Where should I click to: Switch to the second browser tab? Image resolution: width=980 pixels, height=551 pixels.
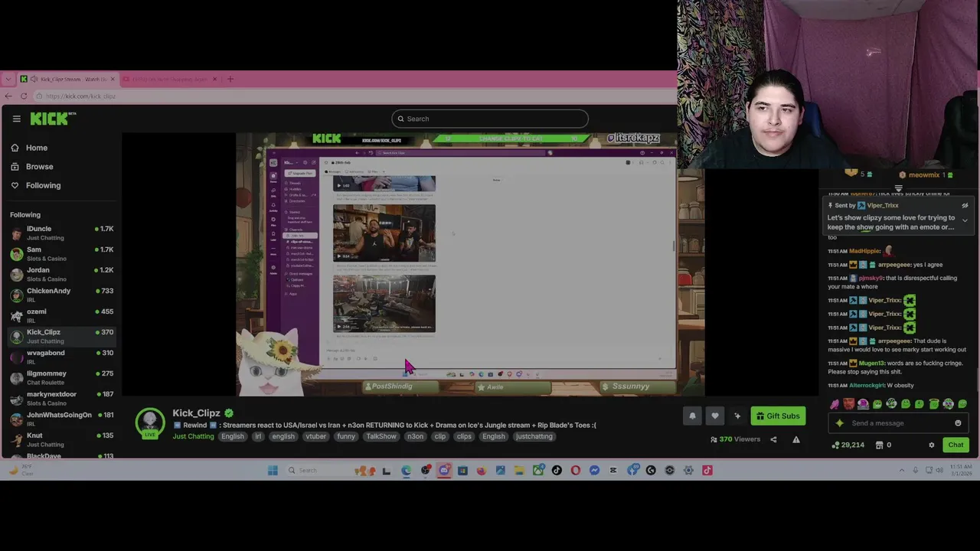(x=170, y=79)
